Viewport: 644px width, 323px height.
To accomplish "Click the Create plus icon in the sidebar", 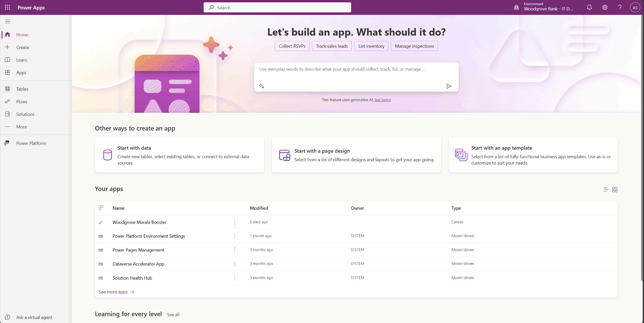I will click(x=7, y=47).
